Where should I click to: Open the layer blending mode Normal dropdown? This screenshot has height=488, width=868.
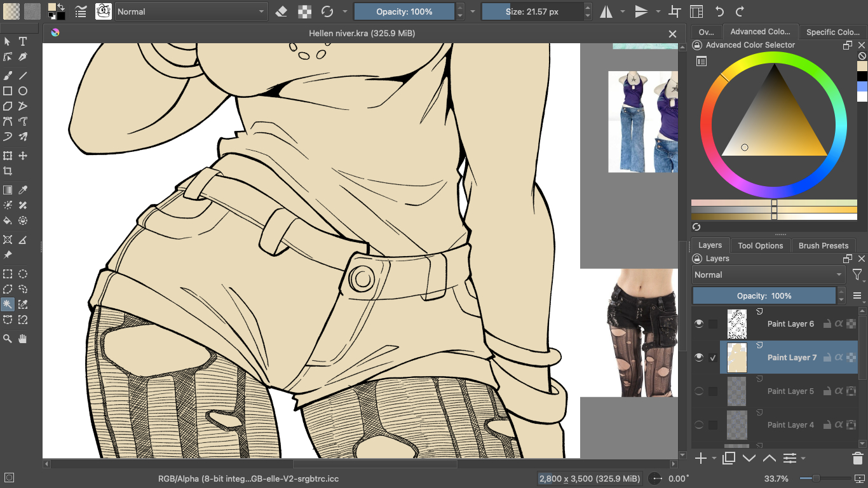tap(768, 275)
